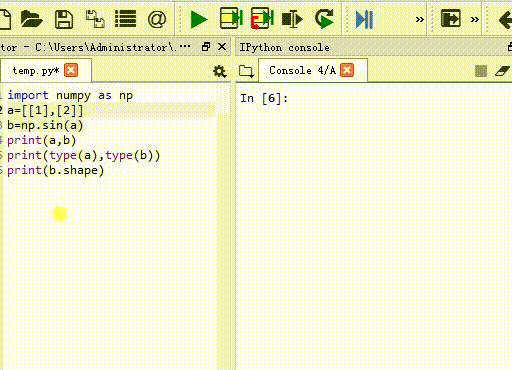Click the IPython console pane title
The image size is (512, 370).
tap(284, 47)
